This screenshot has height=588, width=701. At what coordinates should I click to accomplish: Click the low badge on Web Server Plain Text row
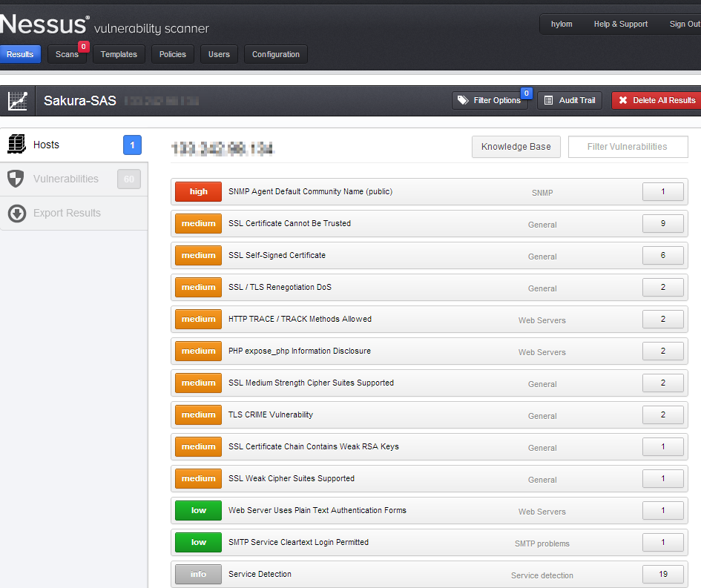(x=199, y=510)
